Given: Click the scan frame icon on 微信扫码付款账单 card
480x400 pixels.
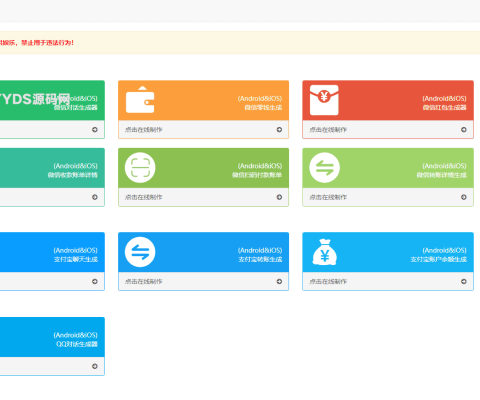Looking at the screenshot, I should pyautogui.click(x=140, y=167).
